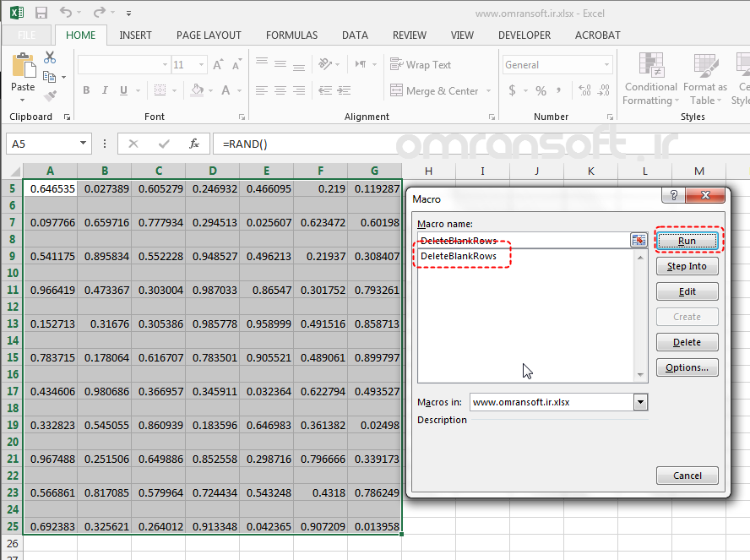
Task: Click the Select All corner triangle
Action: (x=15, y=171)
